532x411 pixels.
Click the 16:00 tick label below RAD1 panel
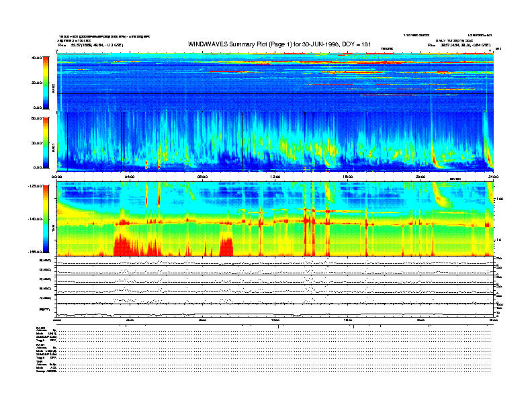click(348, 177)
